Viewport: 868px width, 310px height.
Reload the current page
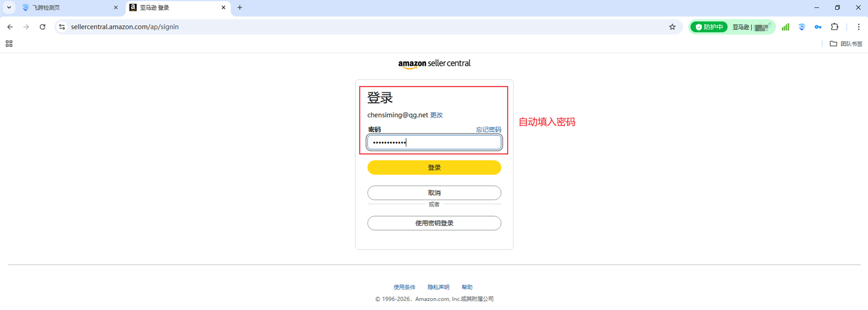pos(43,26)
